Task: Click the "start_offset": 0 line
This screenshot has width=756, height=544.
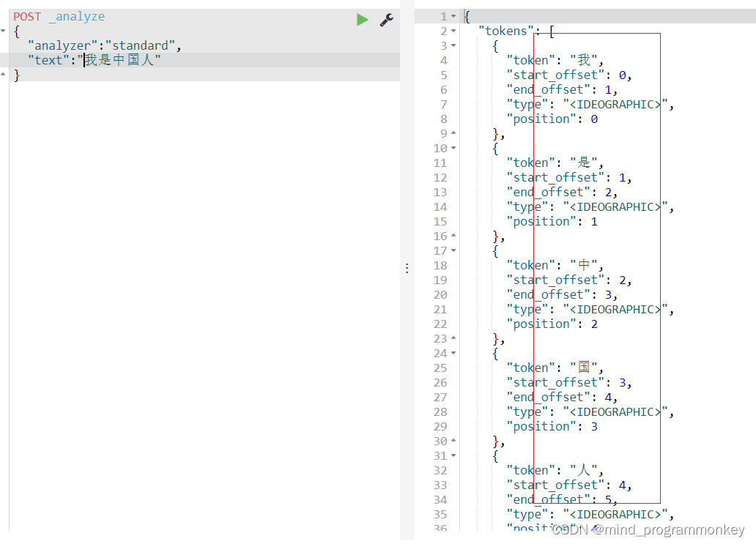Action: coord(569,75)
